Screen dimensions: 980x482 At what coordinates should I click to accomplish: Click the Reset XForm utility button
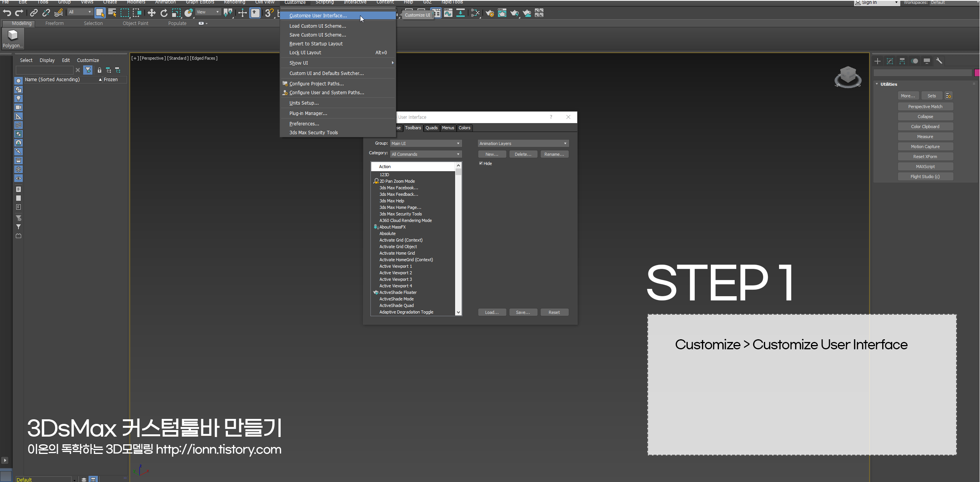point(925,157)
